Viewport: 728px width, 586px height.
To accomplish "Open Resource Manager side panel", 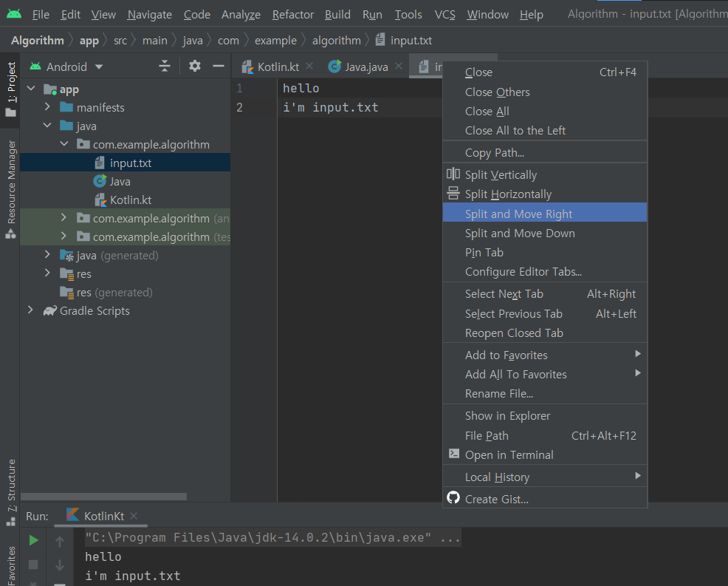I will [10, 189].
